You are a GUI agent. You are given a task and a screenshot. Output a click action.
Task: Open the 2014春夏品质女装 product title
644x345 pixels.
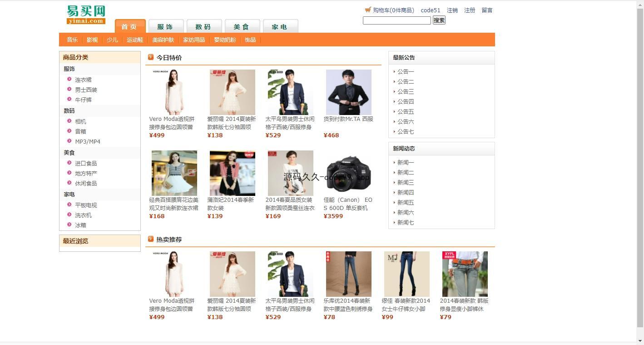pos(290,204)
